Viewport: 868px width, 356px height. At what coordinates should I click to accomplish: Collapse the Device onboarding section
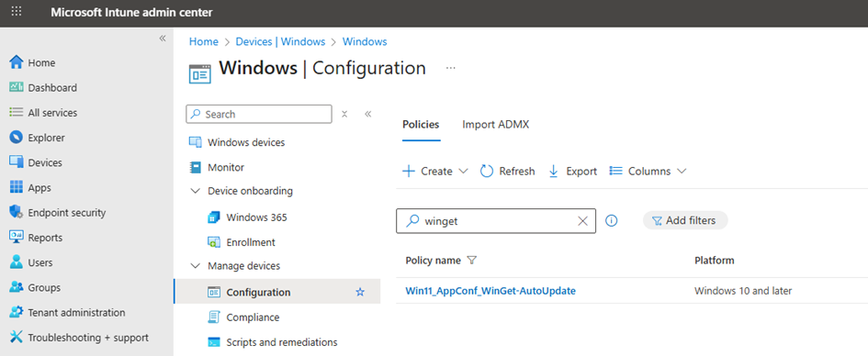pyautogui.click(x=195, y=191)
